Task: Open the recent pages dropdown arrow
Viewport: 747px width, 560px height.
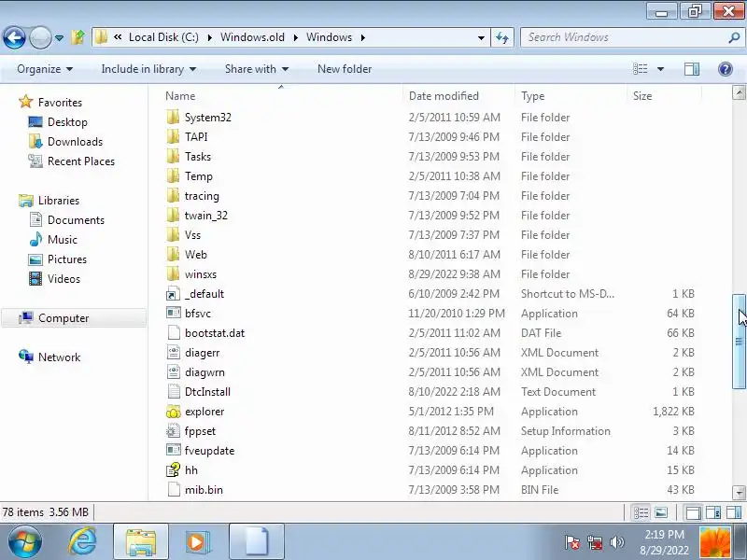Action: 59,37
